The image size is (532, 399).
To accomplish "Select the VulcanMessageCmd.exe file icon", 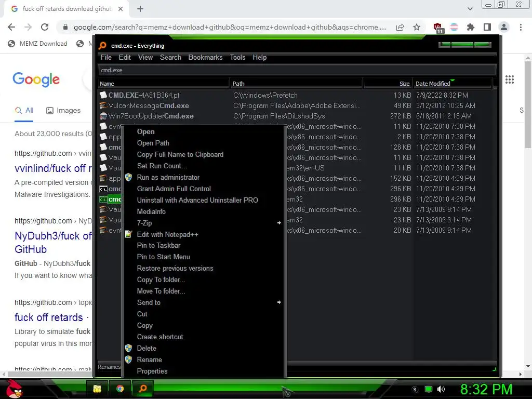I will tap(103, 105).
